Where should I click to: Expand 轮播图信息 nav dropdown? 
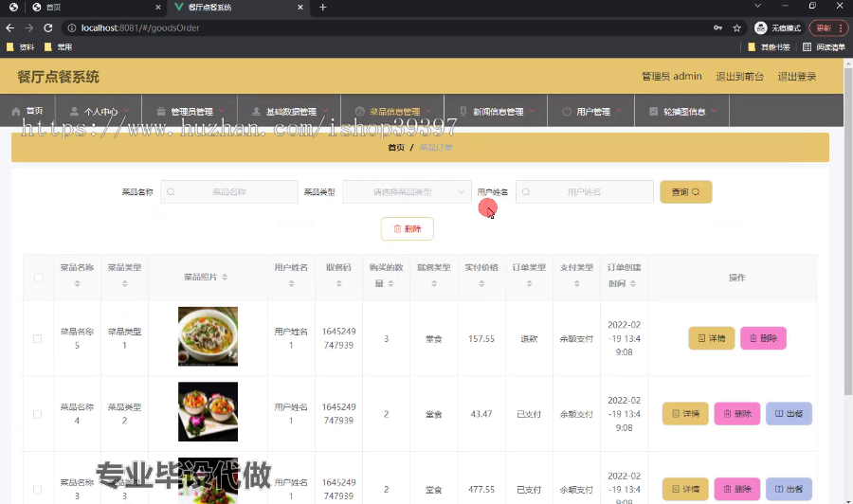point(682,111)
